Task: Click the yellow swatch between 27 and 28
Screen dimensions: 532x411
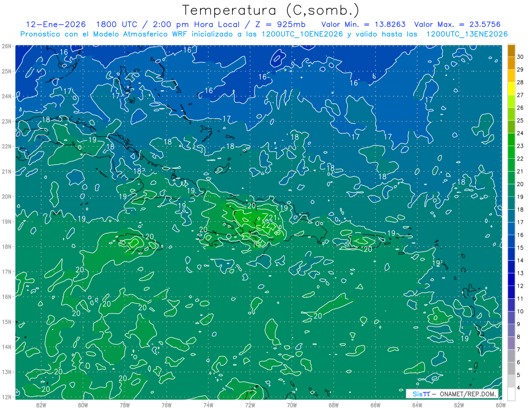Action: click(x=511, y=89)
